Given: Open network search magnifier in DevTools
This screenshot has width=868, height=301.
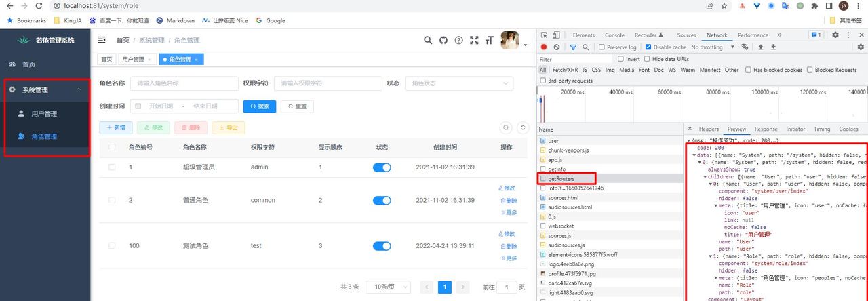Looking at the screenshot, I should click(586, 47).
